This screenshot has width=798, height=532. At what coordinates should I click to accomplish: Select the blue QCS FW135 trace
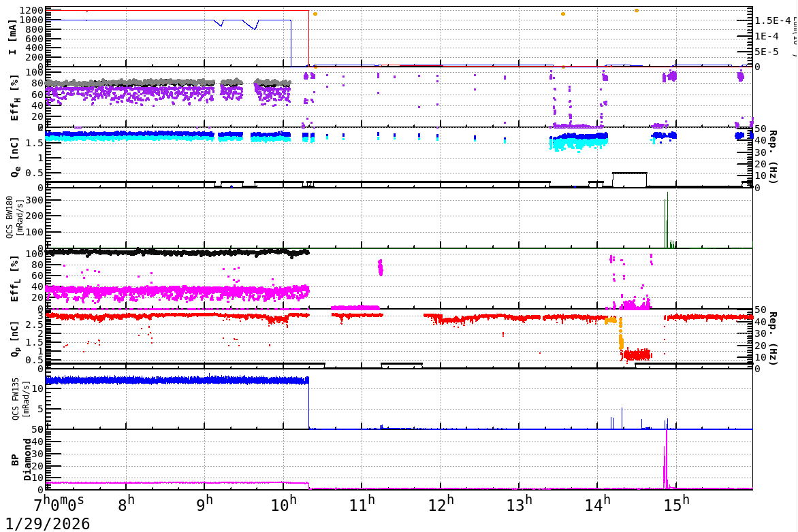(170, 379)
